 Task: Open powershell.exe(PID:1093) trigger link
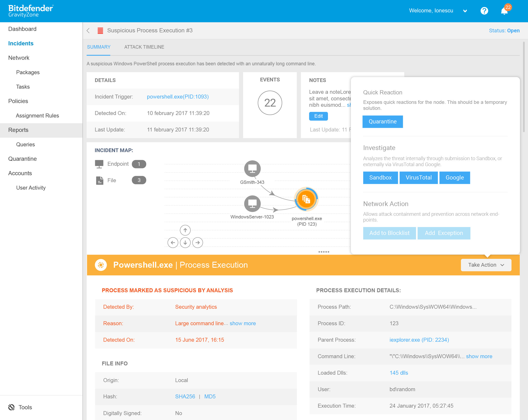point(178,97)
